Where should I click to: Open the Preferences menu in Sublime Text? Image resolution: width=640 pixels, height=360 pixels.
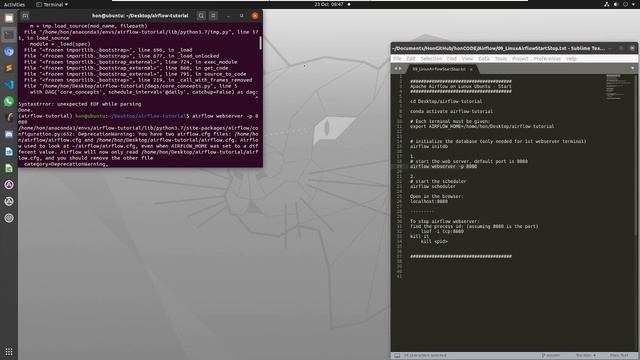[x=547, y=59]
